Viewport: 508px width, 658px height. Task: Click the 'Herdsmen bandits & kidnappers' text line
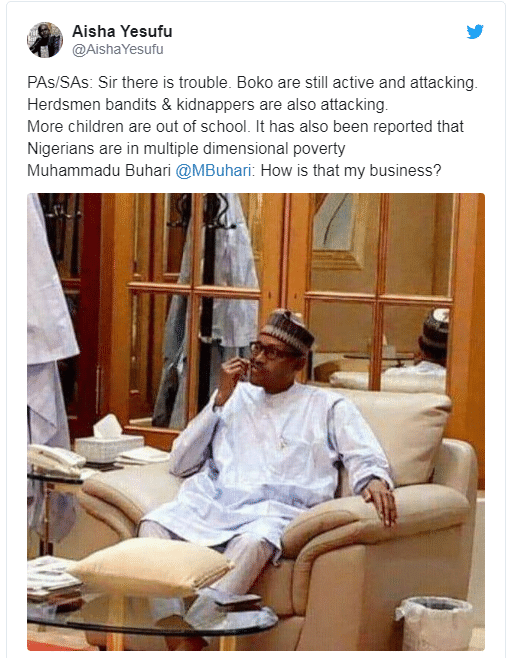tap(208, 104)
